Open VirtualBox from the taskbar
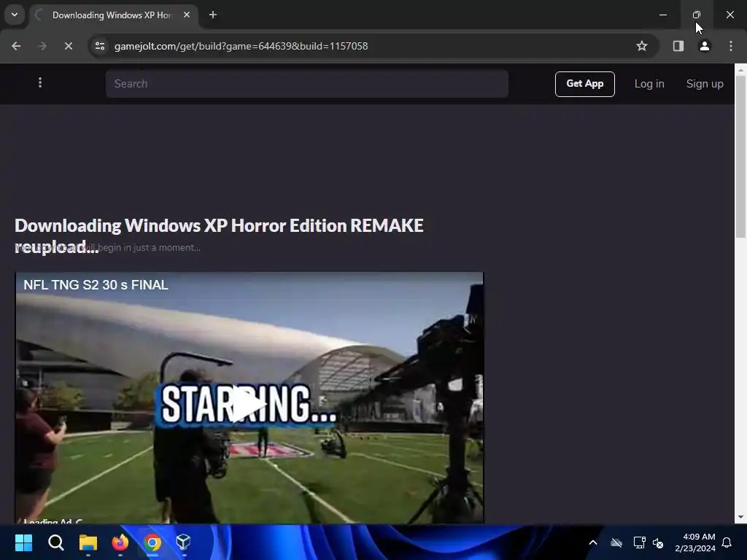 pyautogui.click(x=184, y=542)
